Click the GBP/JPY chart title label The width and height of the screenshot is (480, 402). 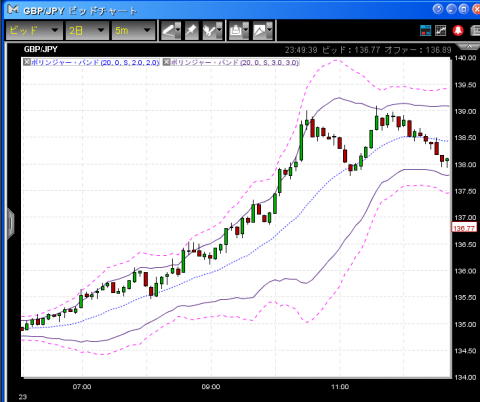41,49
